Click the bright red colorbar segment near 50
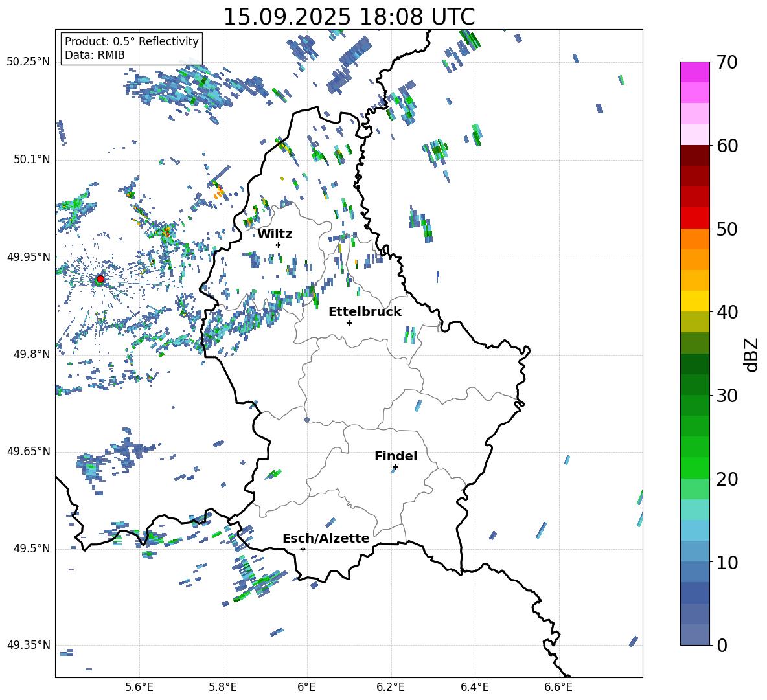 pos(694,218)
